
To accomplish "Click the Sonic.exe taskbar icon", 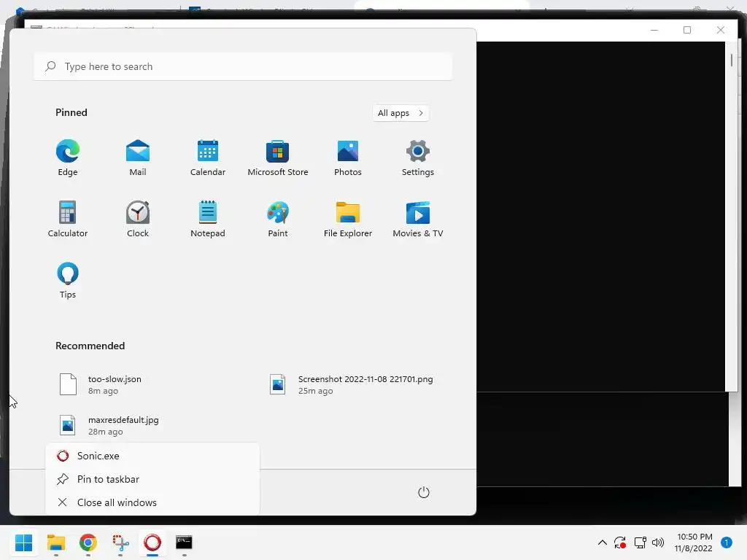I will coord(152,542).
